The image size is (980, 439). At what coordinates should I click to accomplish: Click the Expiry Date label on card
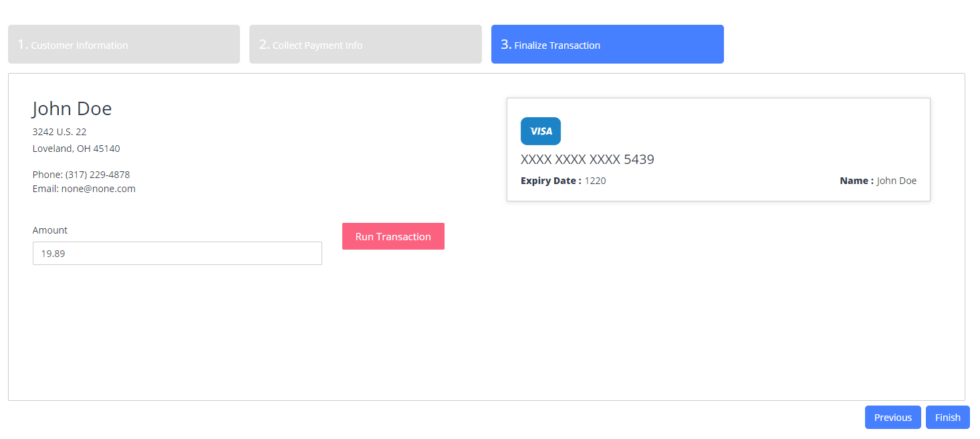click(551, 181)
